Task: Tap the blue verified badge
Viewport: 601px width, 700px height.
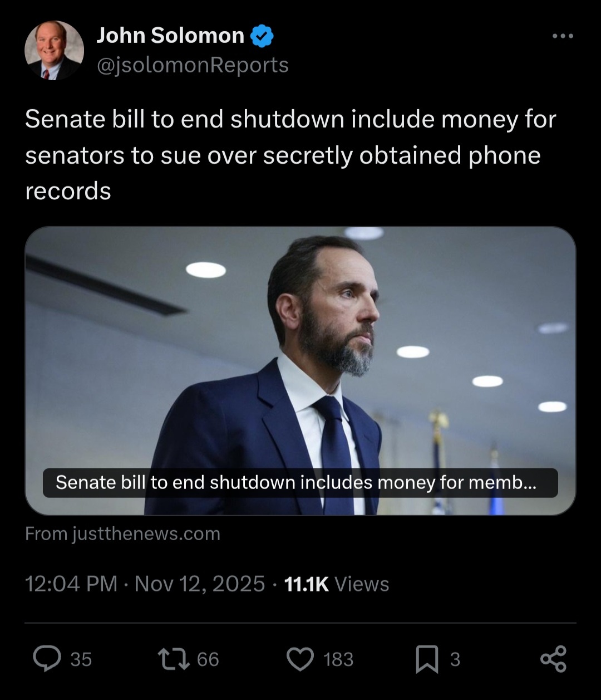Action: click(x=262, y=36)
